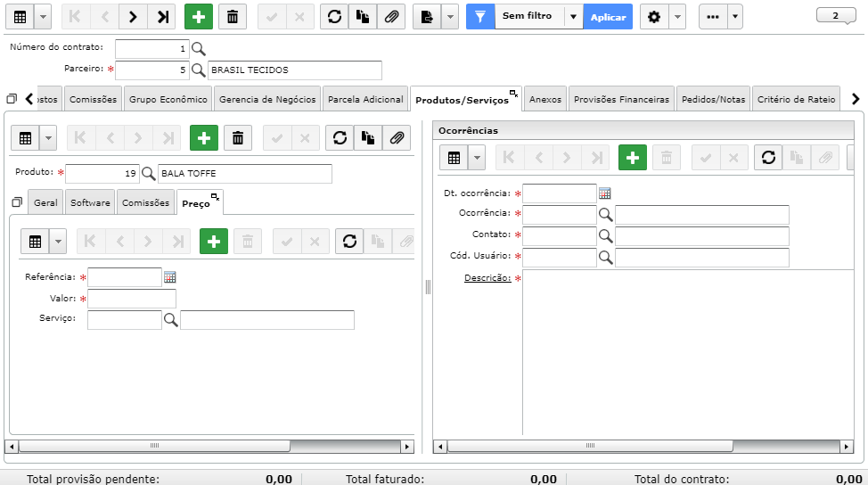Click the horizontal scrollbar under Ocorrências panel
The image size is (868, 485).
pyautogui.click(x=643, y=446)
